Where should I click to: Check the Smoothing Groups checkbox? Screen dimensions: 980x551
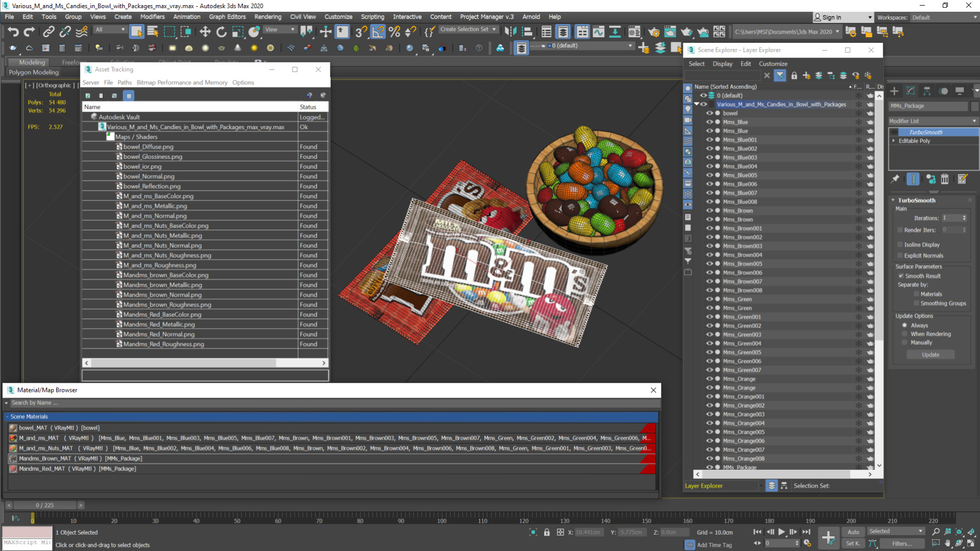(x=916, y=303)
